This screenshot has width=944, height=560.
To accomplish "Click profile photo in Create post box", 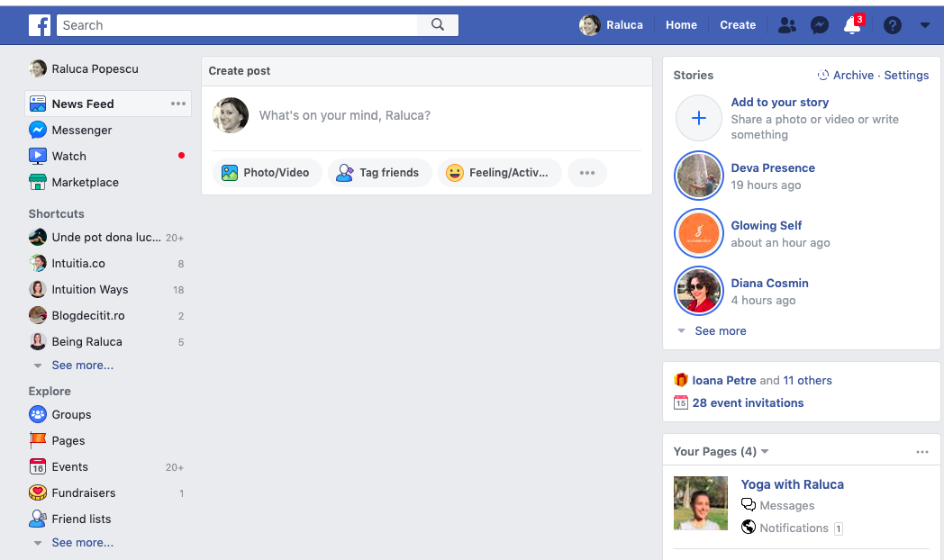I will point(231,115).
